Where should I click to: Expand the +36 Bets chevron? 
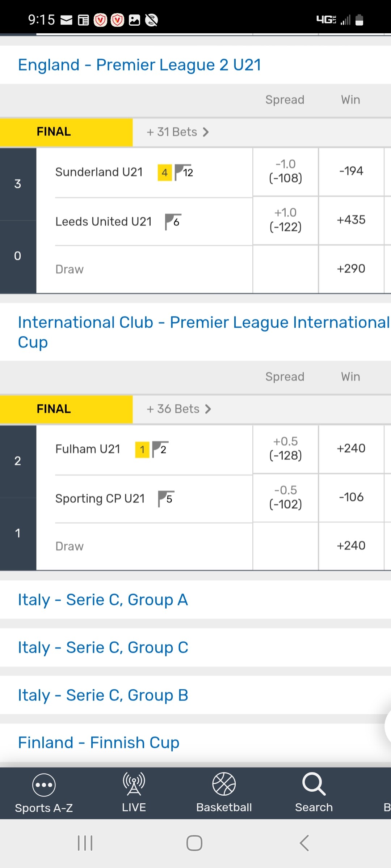[208, 409]
